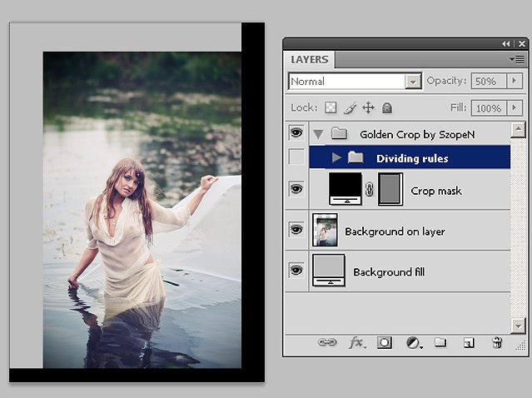Screen dimensions: 532x398
Task: Click the Opacity 50% field
Action: pos(489,81)
